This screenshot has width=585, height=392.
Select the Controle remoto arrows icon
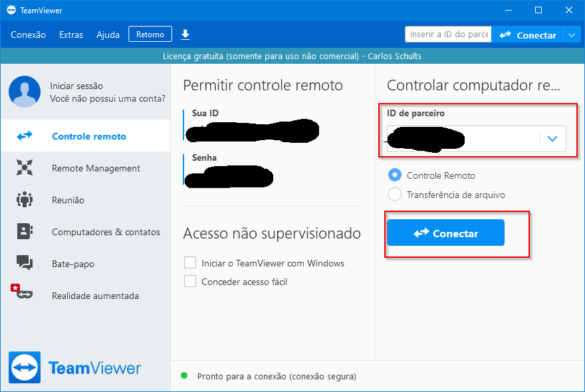coord(25,136)
